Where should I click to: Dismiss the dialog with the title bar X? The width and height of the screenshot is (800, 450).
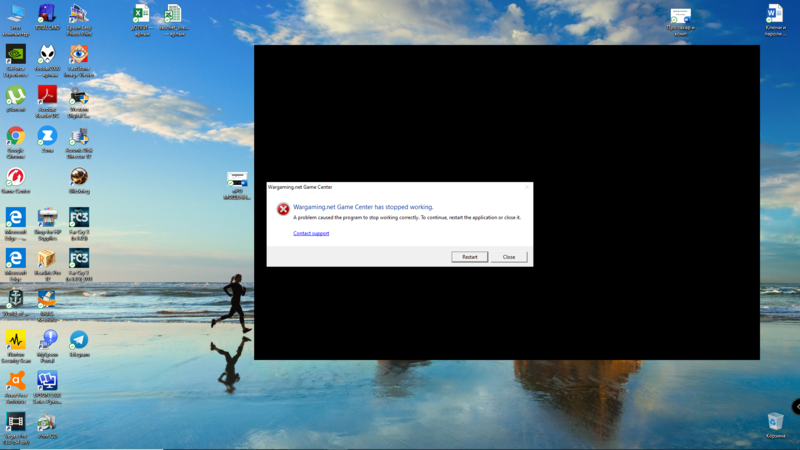(x=526, y=187)
